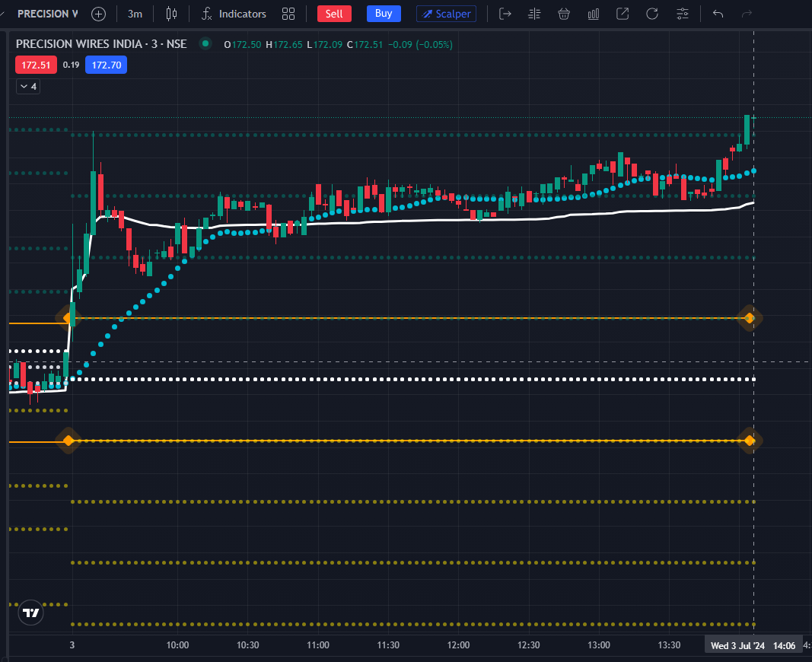
Task: Open the basket orders icon
Action: [564, 14]
